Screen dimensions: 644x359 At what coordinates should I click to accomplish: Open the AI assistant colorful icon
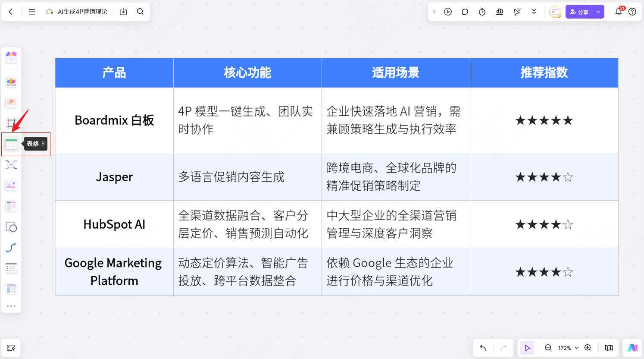tap(632, 348)
